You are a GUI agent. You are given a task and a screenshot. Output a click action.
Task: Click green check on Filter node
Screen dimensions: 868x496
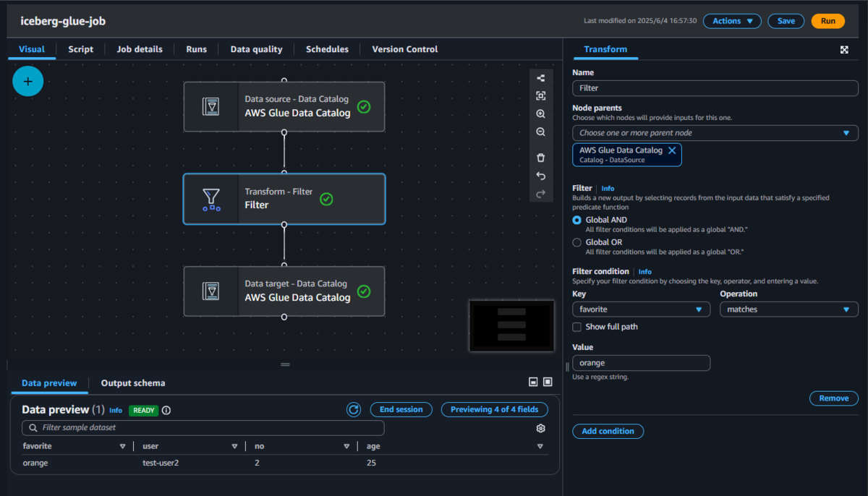[x=326, y=199]
